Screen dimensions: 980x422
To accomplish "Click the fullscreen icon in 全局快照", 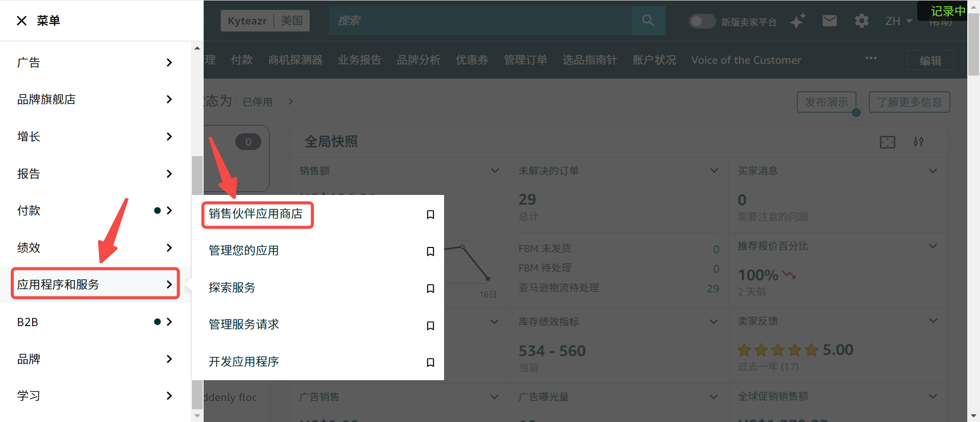I will point(888,142).
